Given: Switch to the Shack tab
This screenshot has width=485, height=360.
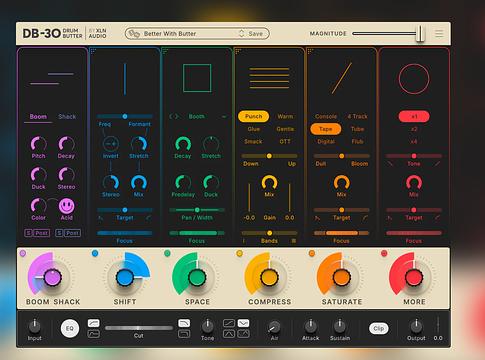Looking at the screenshot, I should [67, 117].
